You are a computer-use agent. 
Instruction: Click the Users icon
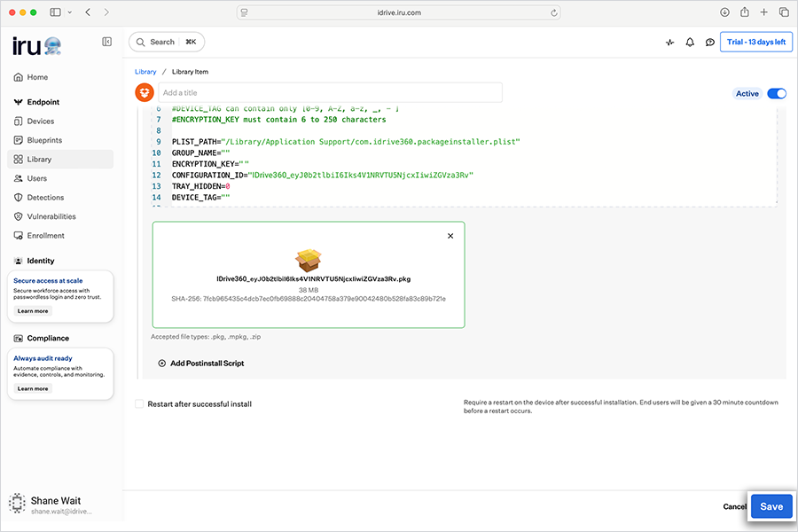point(19,178)
